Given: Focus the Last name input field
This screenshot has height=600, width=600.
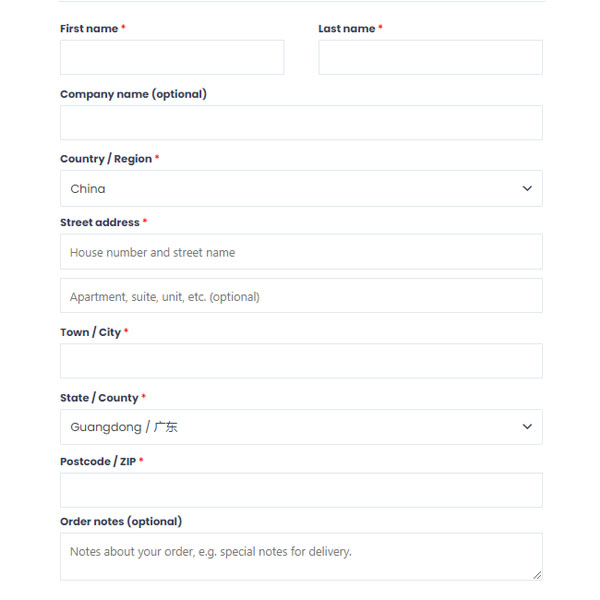Looking at the screenshot, I should point(430,57).
